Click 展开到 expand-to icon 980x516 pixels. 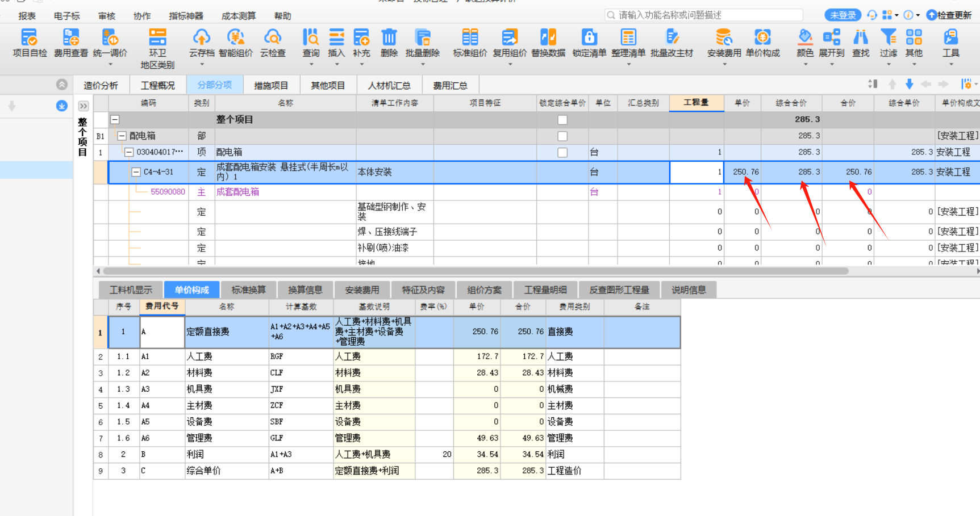[832, 44]
